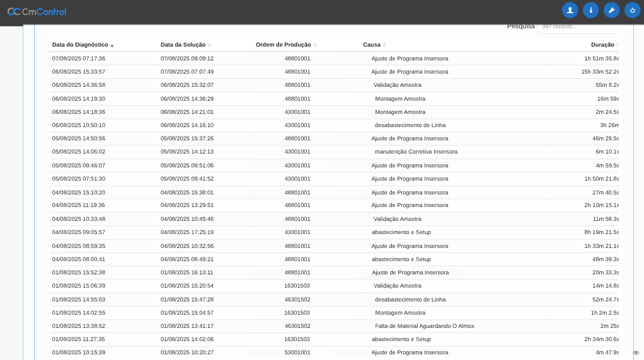Open settings with the wrench icon
Image resolution: width=644 pixels, height=360 pixels.
click(x=611, y=10)
